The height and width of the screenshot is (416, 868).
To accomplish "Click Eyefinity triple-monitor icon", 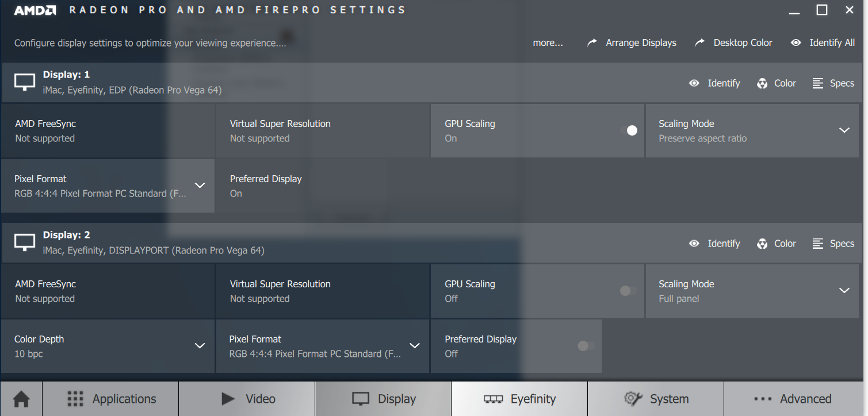I will (x=494, y=399).
